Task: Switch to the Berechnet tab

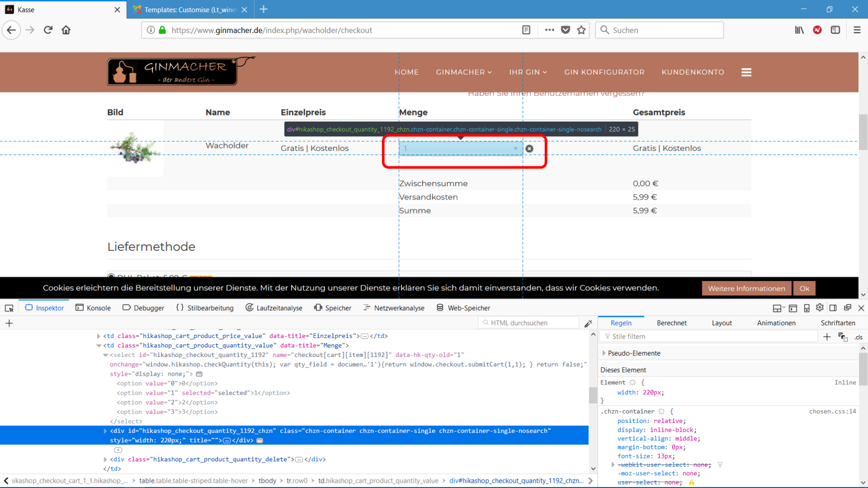Action: click(671, 323)
